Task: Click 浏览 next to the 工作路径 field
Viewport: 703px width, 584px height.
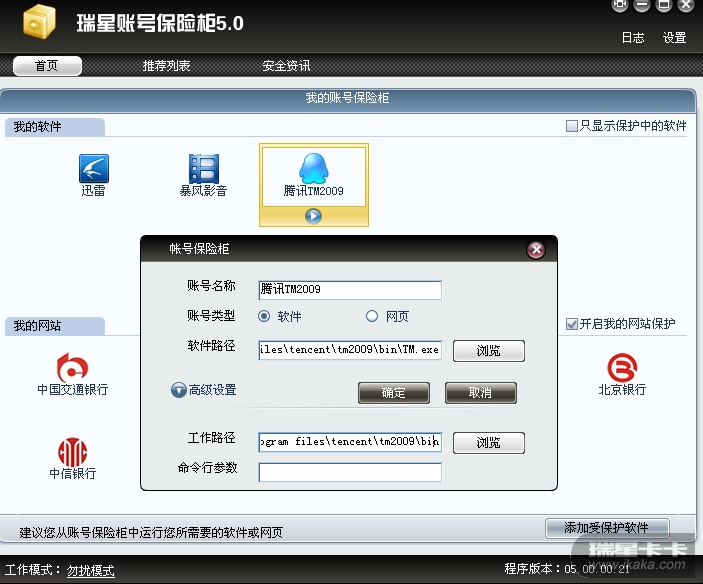Action: [489, 443]
